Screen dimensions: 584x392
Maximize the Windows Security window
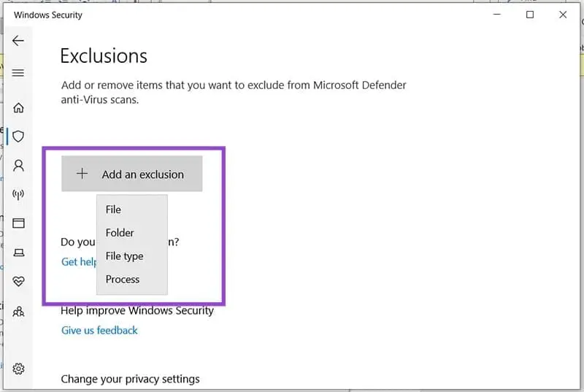(531, 15)
